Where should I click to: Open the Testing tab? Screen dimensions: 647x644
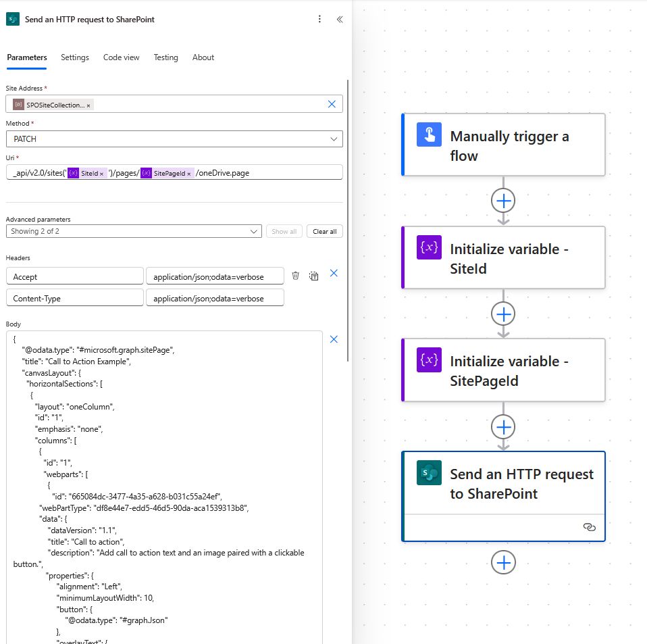(166, 57)
